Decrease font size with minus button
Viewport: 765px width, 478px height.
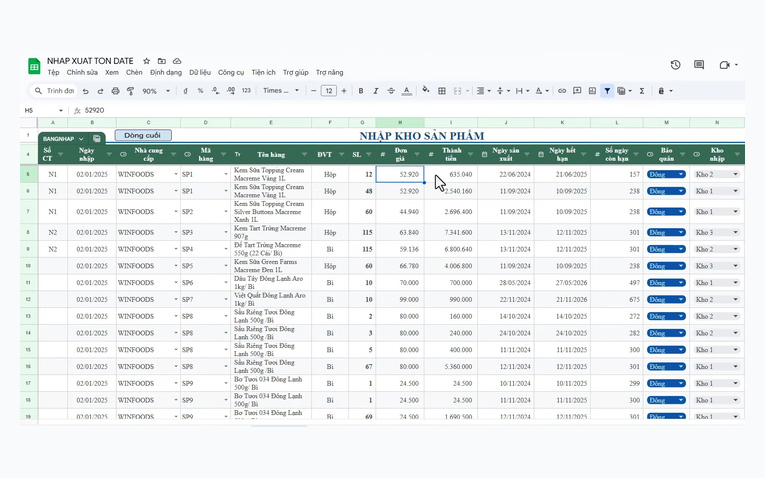point(314,91)
